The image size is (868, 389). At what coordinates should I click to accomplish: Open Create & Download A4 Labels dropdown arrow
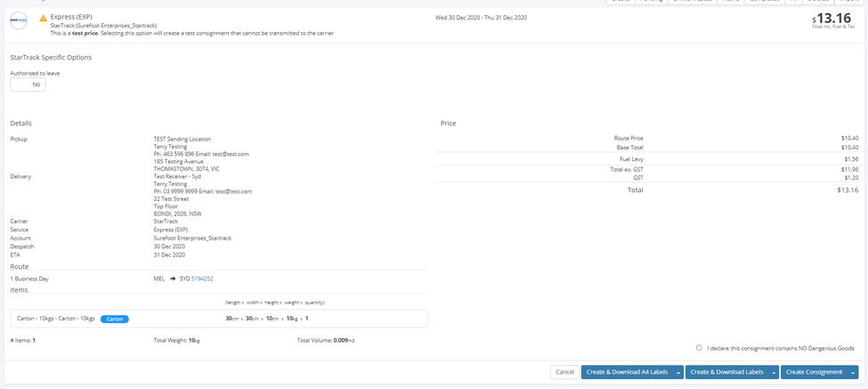click(678, 372)
